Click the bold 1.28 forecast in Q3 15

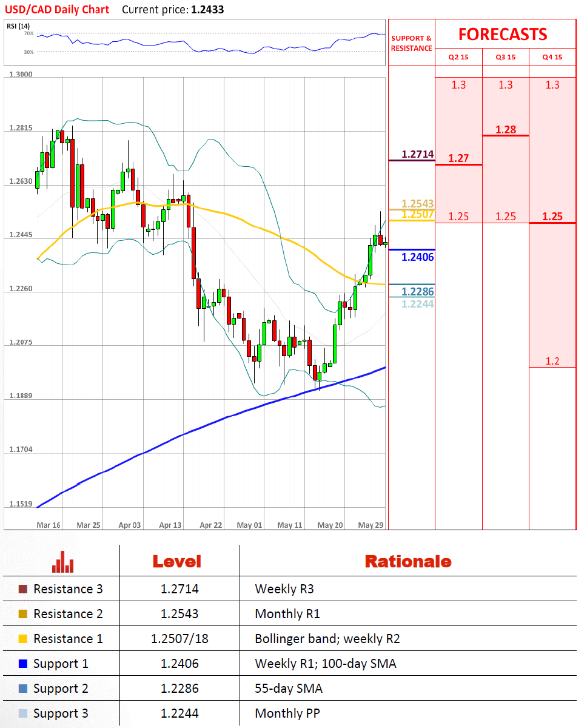pyautogui.click(x=506, y=129)
